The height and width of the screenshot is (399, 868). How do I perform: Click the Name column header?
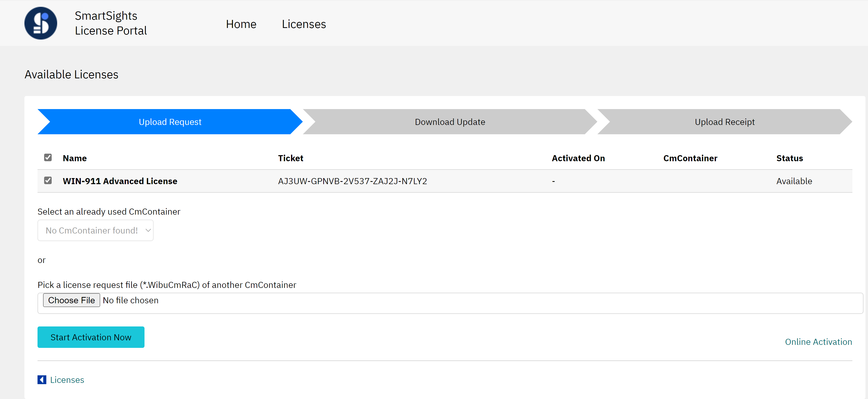(75, 158)
